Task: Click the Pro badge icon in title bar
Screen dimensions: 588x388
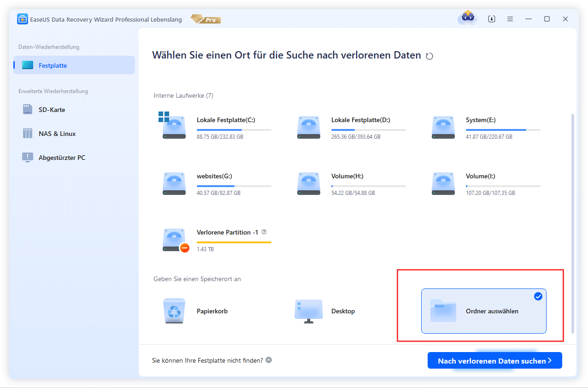Action: [x=206, y=19]
